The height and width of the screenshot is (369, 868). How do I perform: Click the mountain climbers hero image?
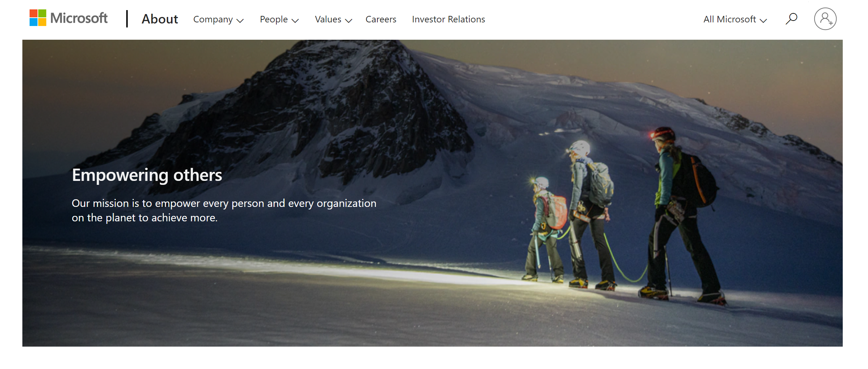pyautogui.click(x=433, y=193)
